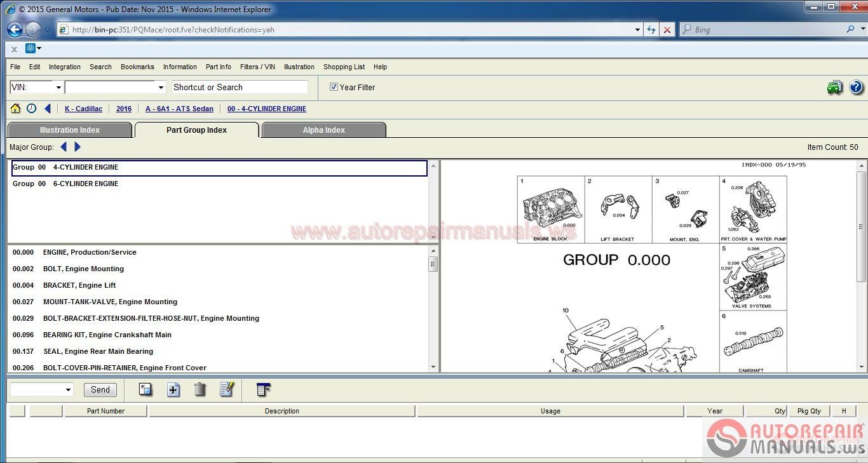
Task: Click the browser refresh icon
Action: point(651,29)
